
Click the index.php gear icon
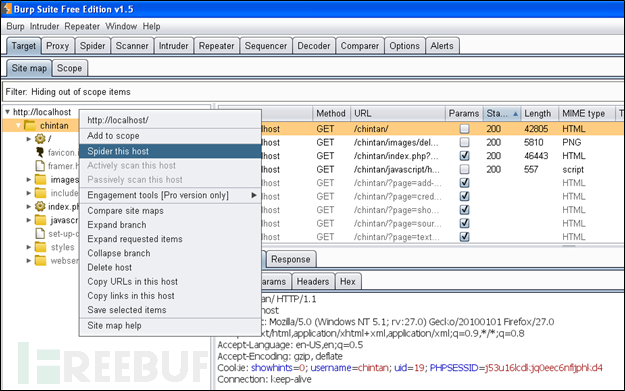click(40, 206)
